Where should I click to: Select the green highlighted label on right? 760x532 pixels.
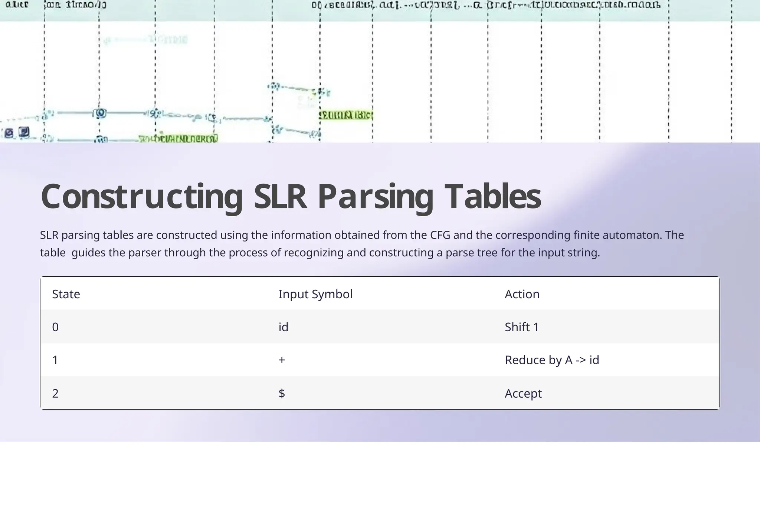tap(346, 115)
